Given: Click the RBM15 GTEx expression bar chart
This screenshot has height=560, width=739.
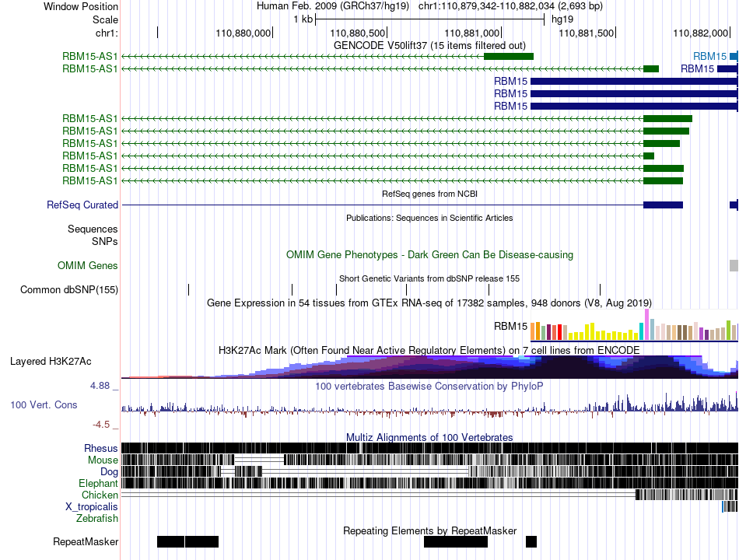Looking at the screenshot, I should [634, 325].
